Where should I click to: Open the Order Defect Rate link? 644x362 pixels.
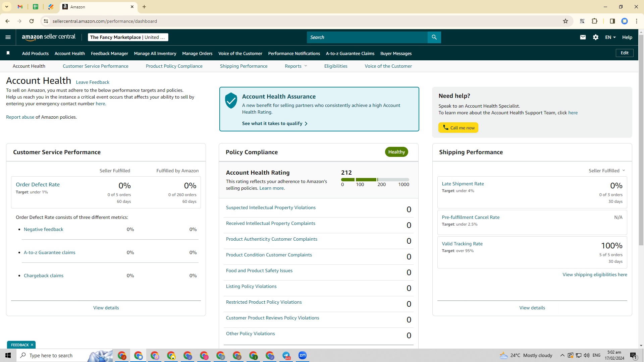(38, 184)
